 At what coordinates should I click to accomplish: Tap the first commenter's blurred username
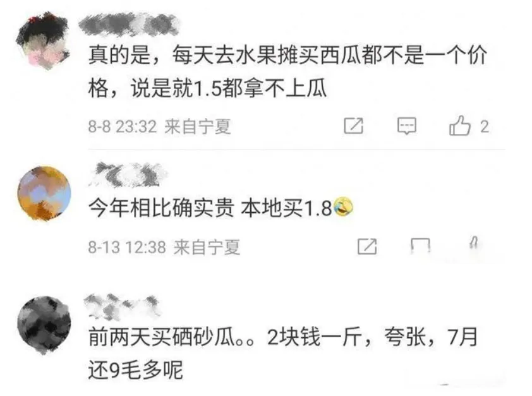click(x=129, y=25)
